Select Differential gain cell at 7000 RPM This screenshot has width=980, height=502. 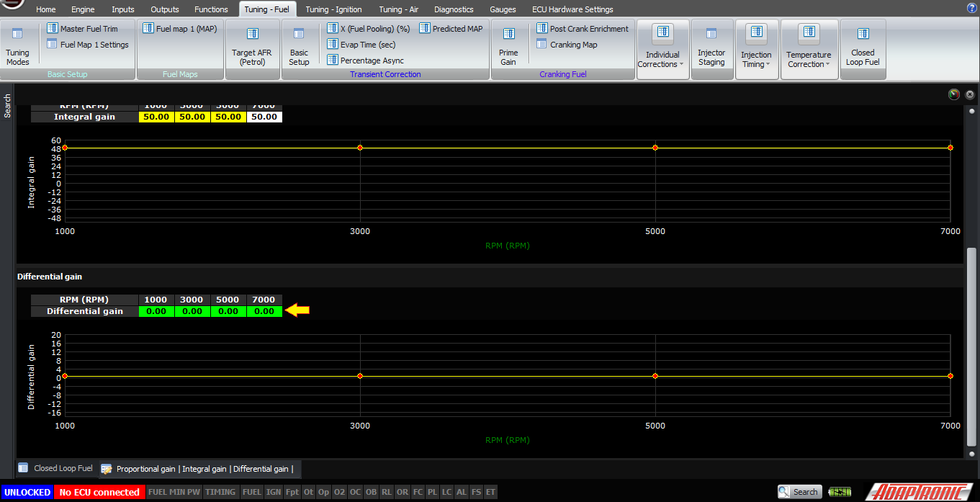(x=264, y=311)
